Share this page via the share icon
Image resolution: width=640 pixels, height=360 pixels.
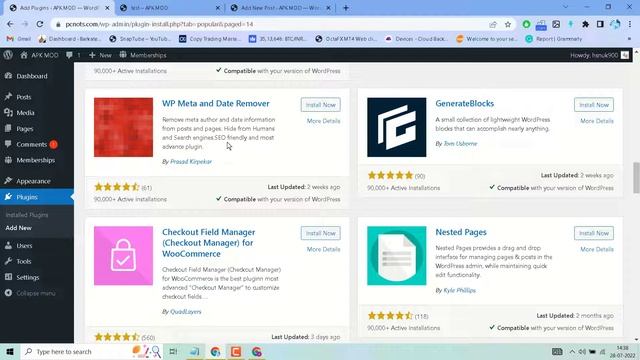pos(493,24)
